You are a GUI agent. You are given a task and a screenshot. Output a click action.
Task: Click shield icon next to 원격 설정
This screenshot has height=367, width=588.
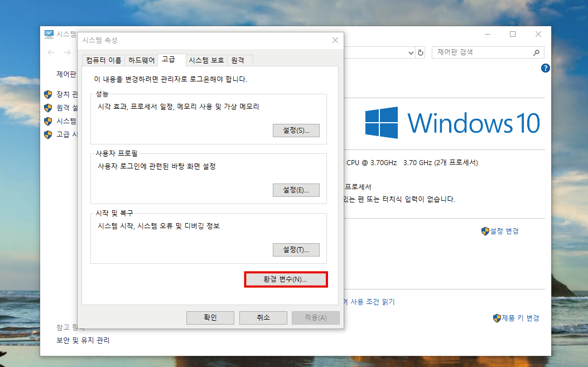[x=48, y=108]
